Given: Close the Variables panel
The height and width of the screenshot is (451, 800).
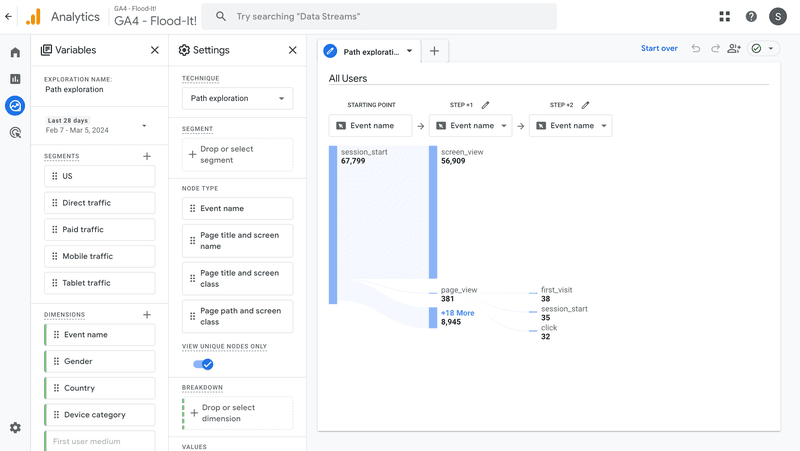Looking at the screenshot, I should click(x=154, y=50).
